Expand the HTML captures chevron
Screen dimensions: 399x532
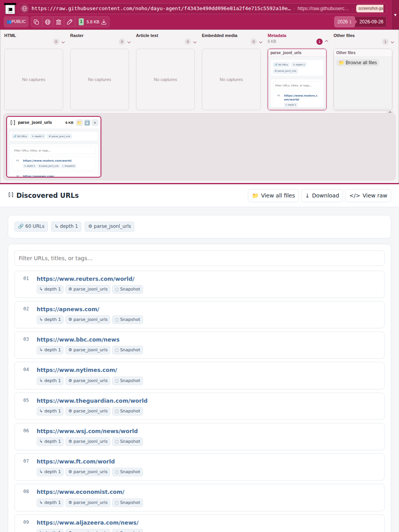tap(63, 42)
